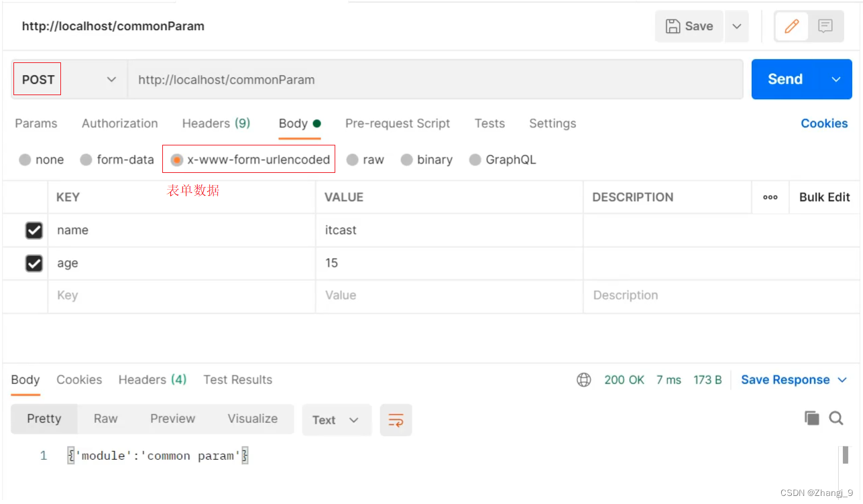Select the binary body option
The width and height of the screenshot is (863, 504).
tap(406, 160)
